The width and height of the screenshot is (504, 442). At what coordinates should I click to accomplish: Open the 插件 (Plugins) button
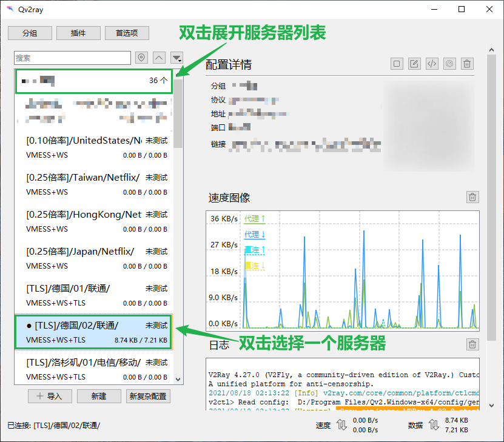click(78, 33)
